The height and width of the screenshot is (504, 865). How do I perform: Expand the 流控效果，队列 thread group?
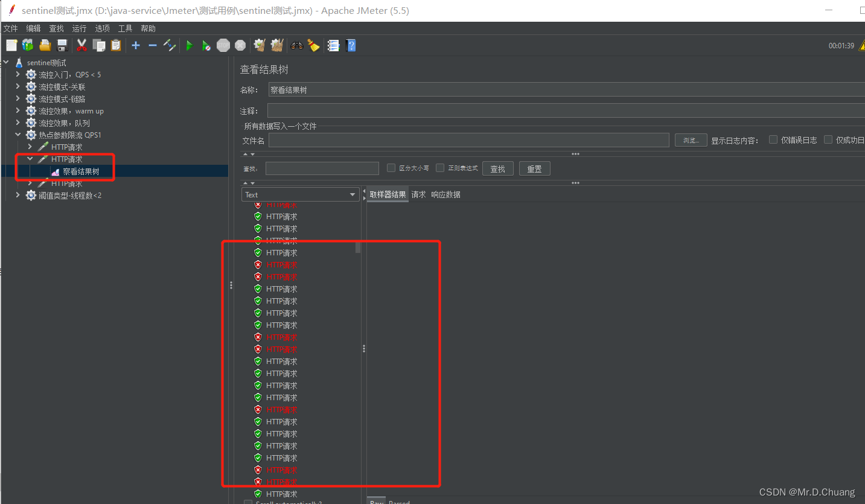[18, 123]
